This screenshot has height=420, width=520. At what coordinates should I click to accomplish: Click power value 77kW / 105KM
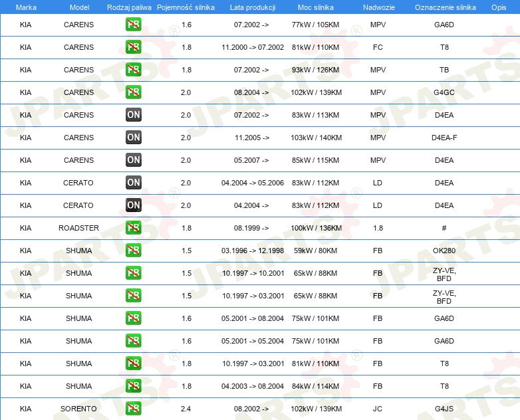point(315,25)
